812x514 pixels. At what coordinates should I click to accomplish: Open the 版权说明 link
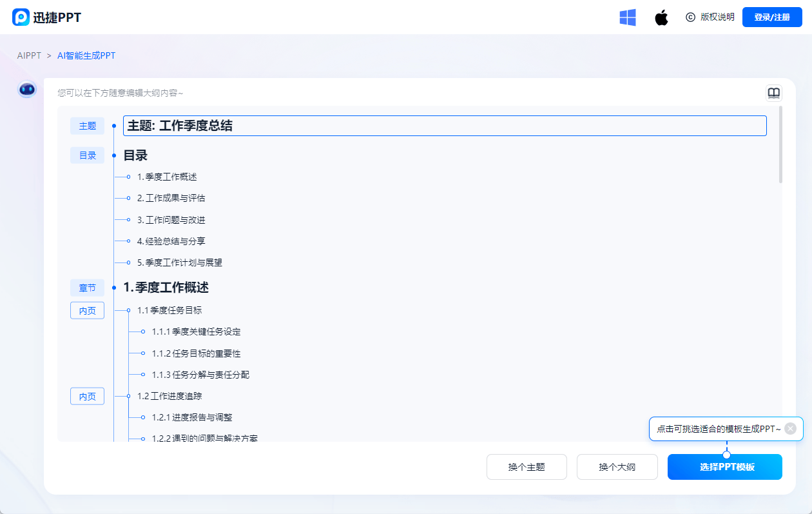click(x=717, y=17)
